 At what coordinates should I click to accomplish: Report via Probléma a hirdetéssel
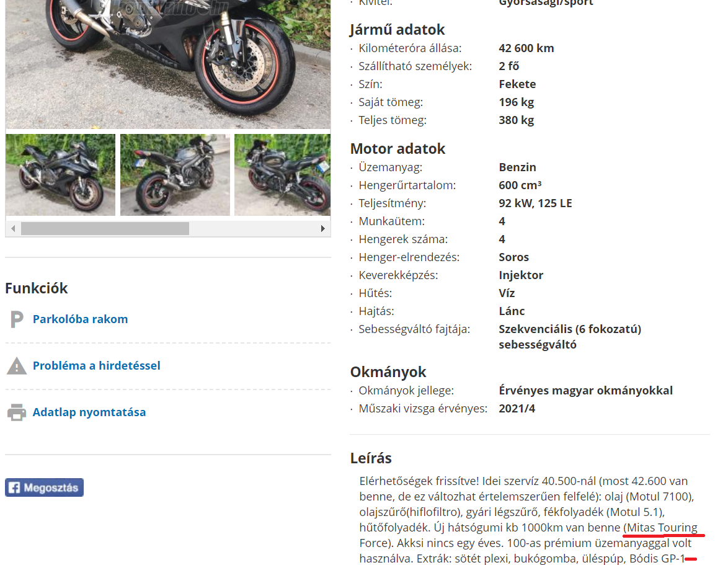(97, 366)
